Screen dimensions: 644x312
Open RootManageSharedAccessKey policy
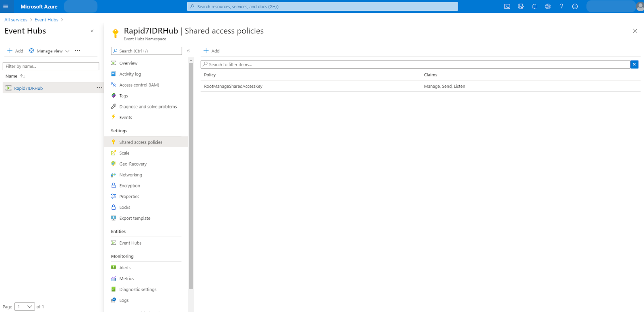click(x=233, y=86)
